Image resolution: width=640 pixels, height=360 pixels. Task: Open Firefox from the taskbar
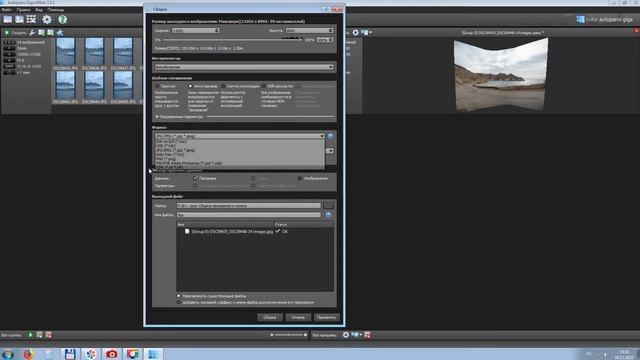click(x=28, y=354)
